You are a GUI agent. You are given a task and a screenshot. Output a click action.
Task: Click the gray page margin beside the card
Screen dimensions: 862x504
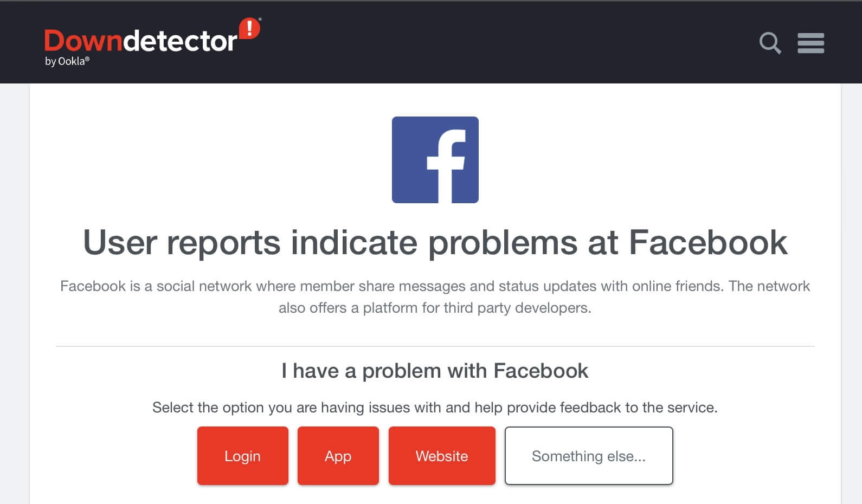[x=14, y=293]
